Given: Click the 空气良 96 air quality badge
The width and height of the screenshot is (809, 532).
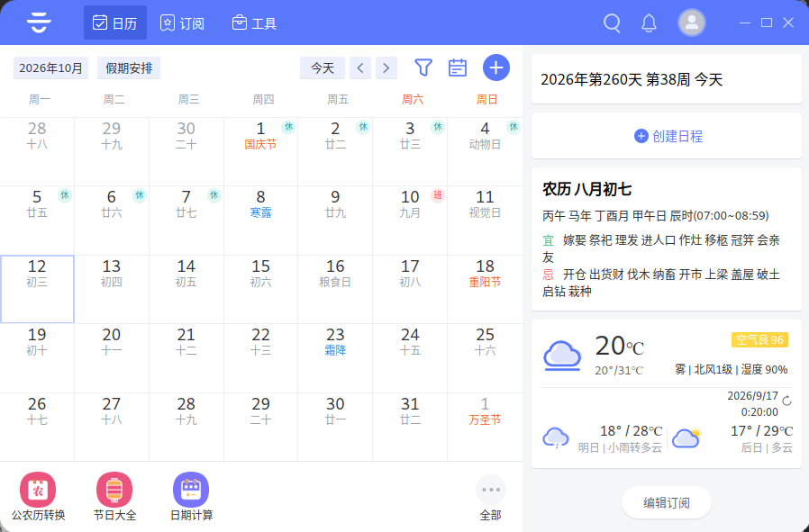Looking at the screenshot, I should [759, 340].
